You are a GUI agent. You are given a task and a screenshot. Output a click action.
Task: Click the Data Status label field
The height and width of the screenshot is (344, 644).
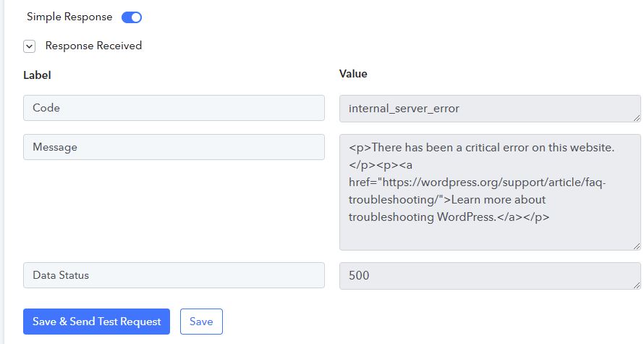(x=174, y=275)
